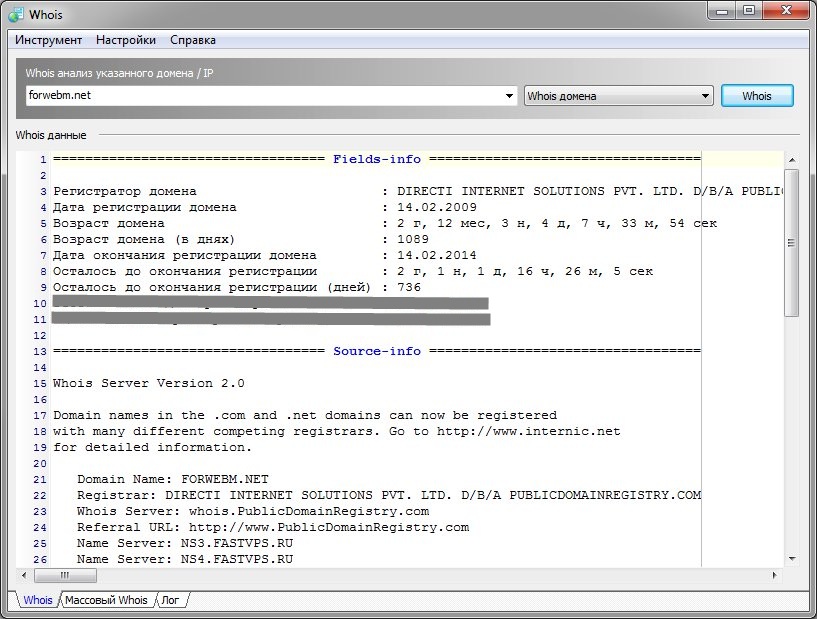Select the Whois tab at the bottom
Image resolution: width=817 pixels, height=619 pixels.
click(37, 600)
